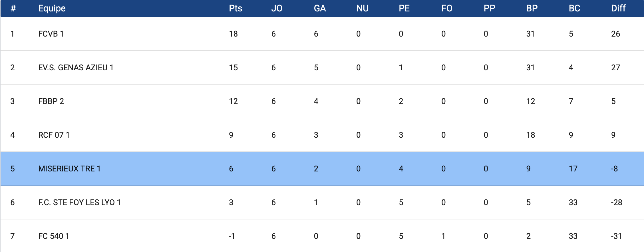Click the Diff column header
The image size is (644, 252).
[618, 8]
